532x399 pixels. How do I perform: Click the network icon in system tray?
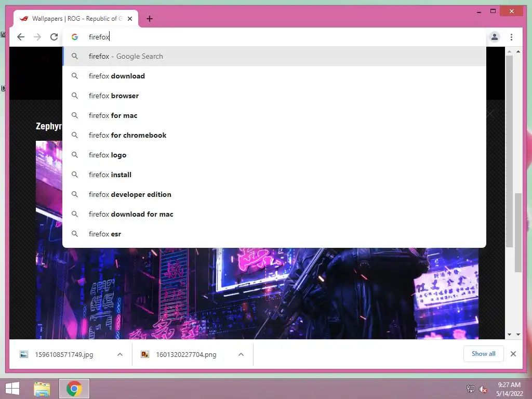point(471,389)
